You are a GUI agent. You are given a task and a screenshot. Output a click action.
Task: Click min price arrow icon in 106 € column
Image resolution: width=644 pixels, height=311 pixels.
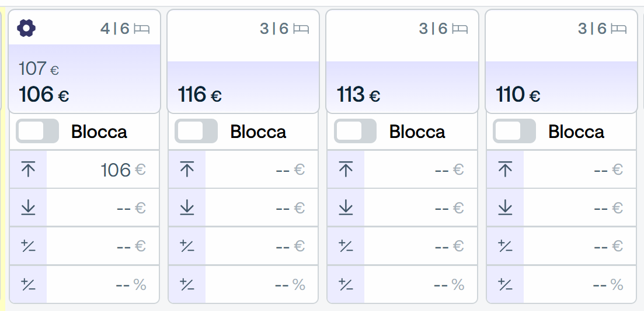coord(28,208)
